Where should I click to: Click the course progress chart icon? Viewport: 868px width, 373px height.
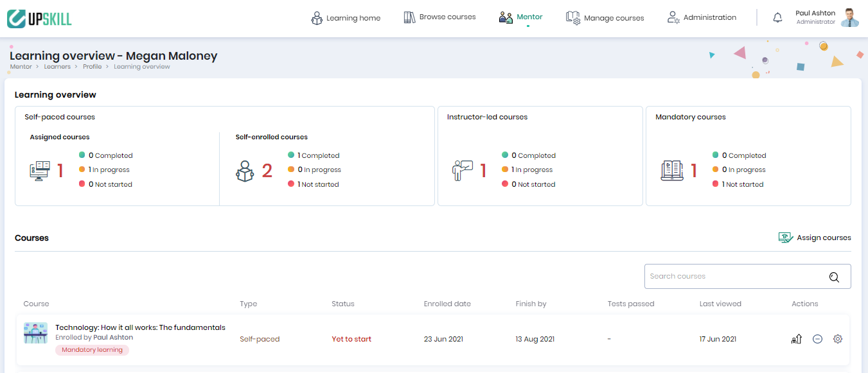(x=797, y=339)
